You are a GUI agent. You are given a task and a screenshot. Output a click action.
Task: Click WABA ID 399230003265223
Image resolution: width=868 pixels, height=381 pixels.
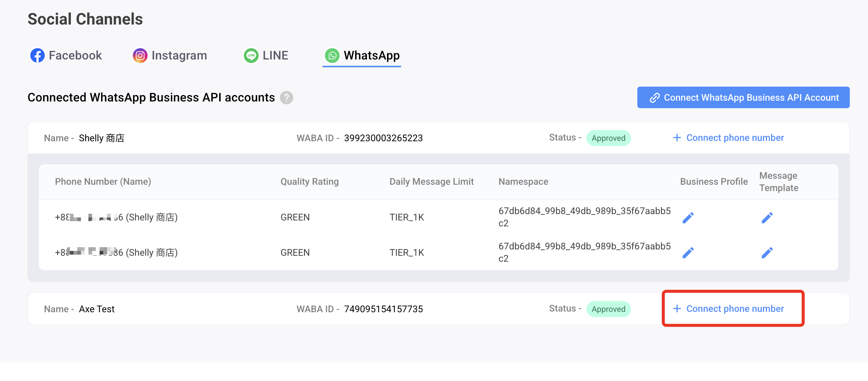click(x=383, y=138)
